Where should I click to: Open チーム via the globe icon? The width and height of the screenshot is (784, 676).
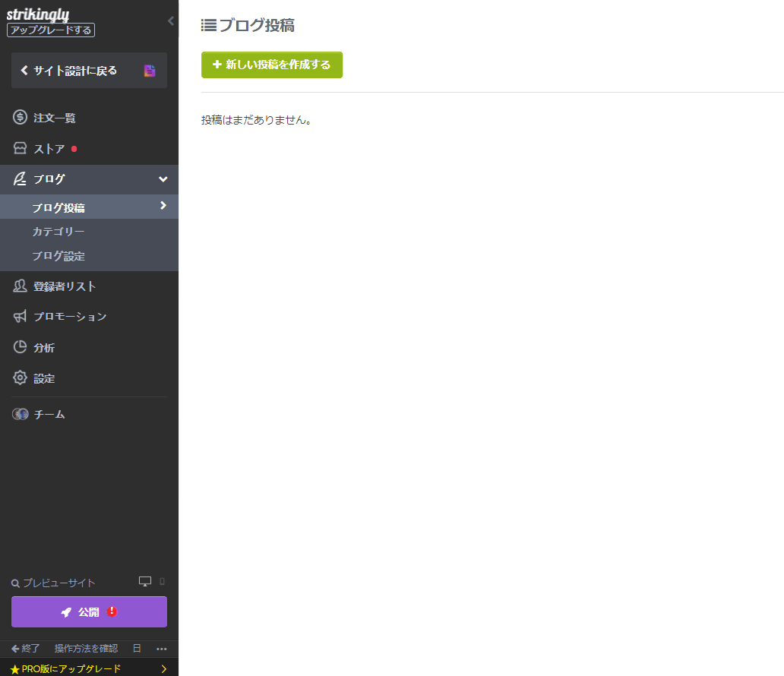point(20,414)
